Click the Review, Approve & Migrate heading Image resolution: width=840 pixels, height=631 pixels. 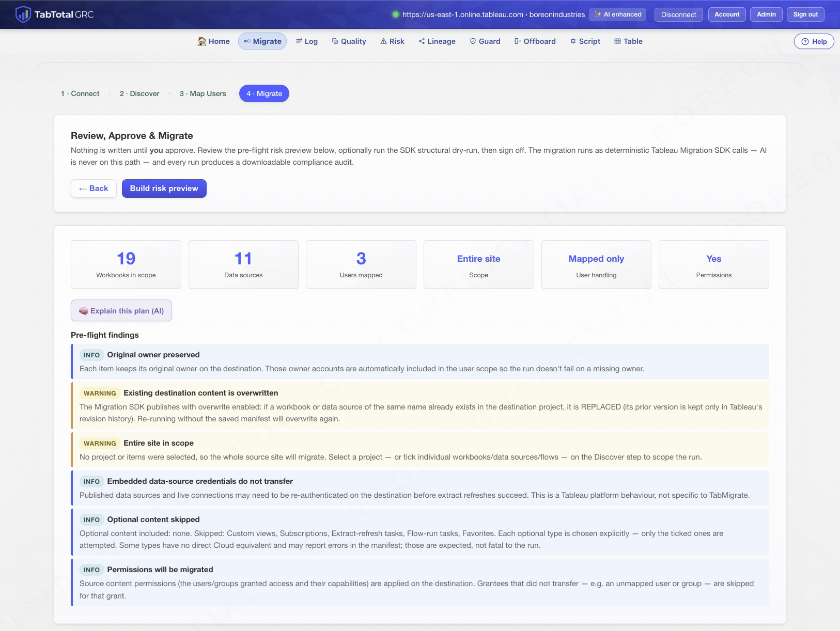[132, 136]
